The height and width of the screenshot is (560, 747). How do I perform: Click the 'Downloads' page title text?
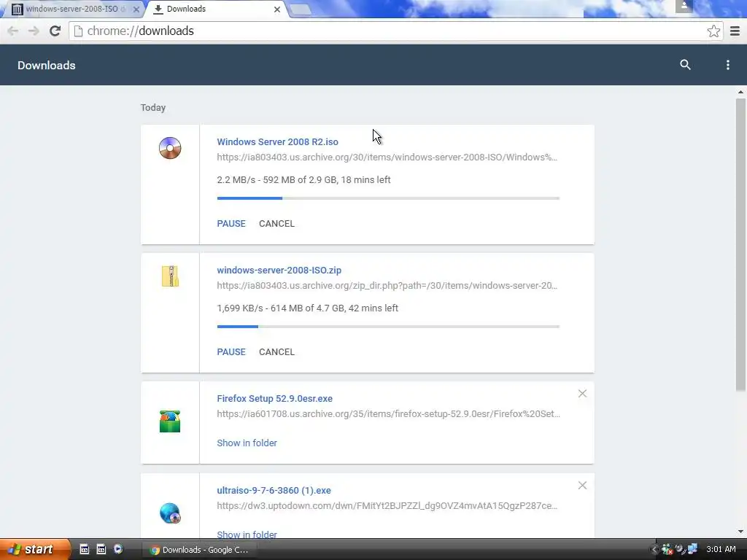coord(46,65)
